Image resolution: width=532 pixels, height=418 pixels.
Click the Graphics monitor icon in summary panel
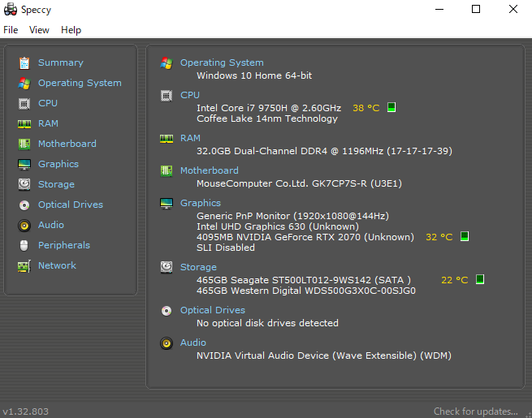tap(167, 204)
